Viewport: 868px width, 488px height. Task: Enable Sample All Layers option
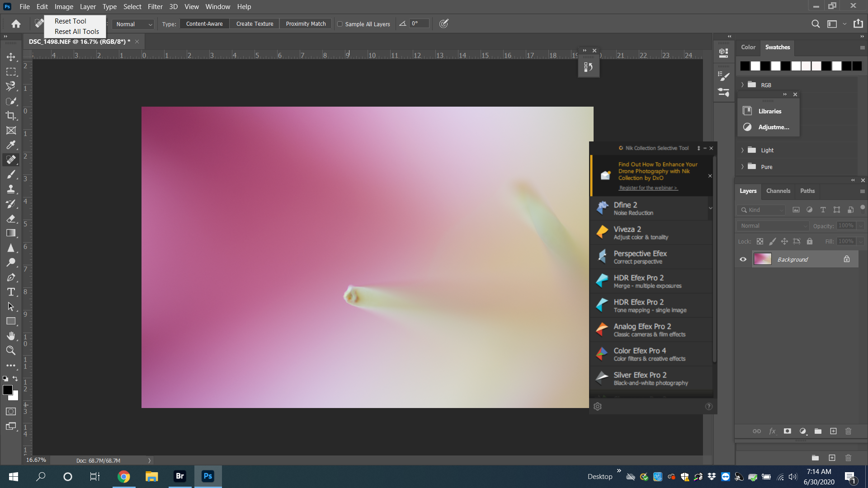click(x=340, y=24)
